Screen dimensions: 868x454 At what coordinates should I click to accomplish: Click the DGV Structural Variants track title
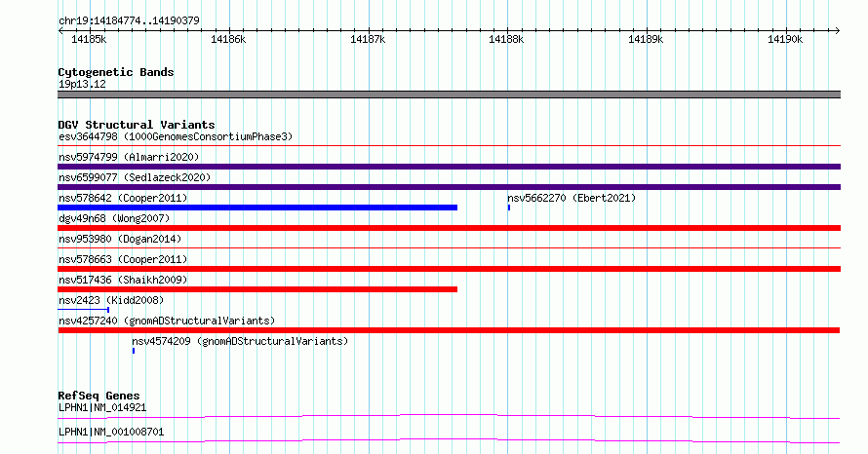137,125
